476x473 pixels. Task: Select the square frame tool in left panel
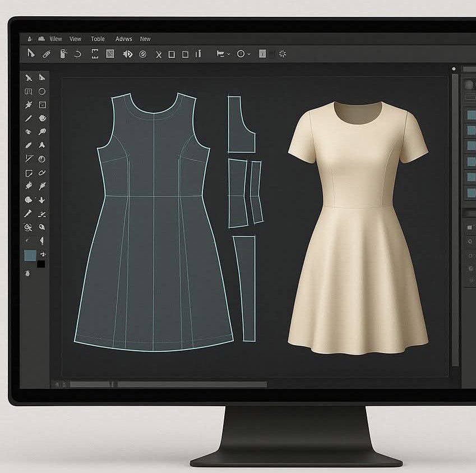pyautogui.click(x=42, y=105)
